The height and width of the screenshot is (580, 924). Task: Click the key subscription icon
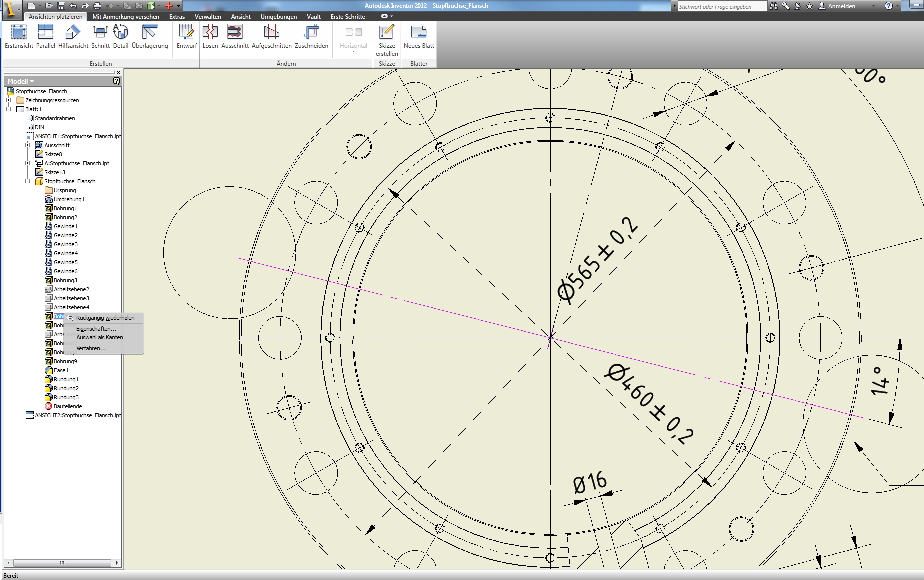pyautogui.click(x=786, y=6)
